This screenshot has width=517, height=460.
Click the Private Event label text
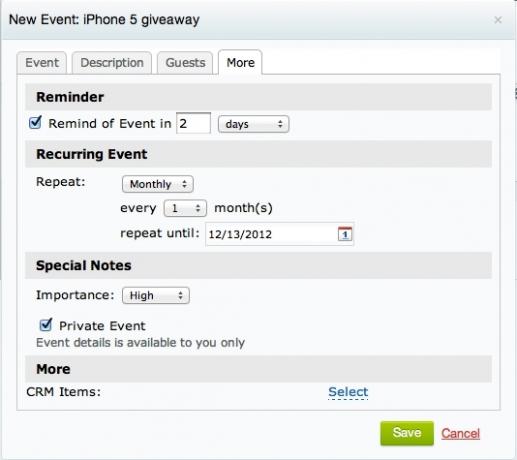[x=102, y=326]
